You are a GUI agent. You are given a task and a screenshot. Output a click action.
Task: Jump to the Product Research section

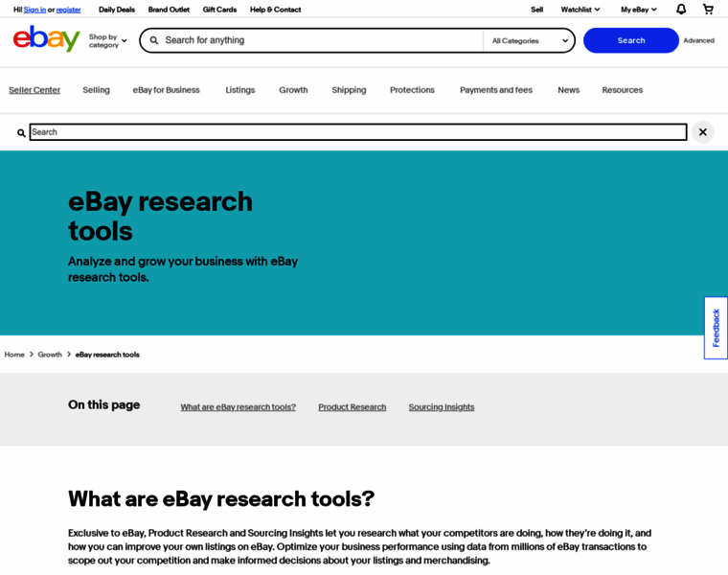click(352, 407)
